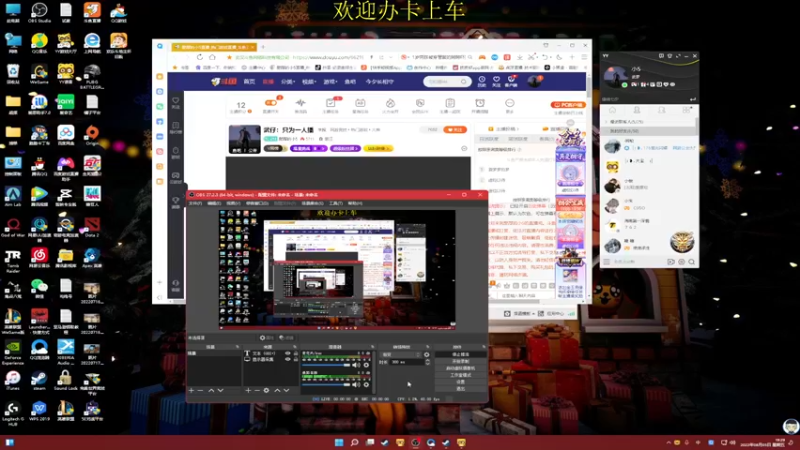Click the browser home icon
This screenshot has height=450, width=800.
pyautogui.click(x=212, y=57)
